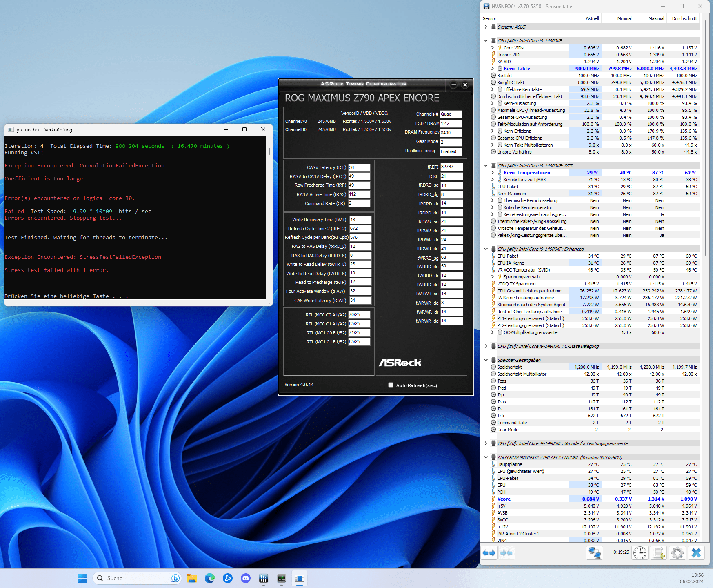Open Discord from the taskbar
The width and height of the screenshot is (713, 588).
(246, 578)
